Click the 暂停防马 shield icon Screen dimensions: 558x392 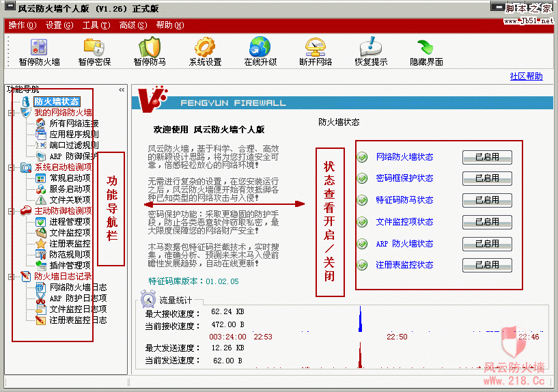[150, 47]
